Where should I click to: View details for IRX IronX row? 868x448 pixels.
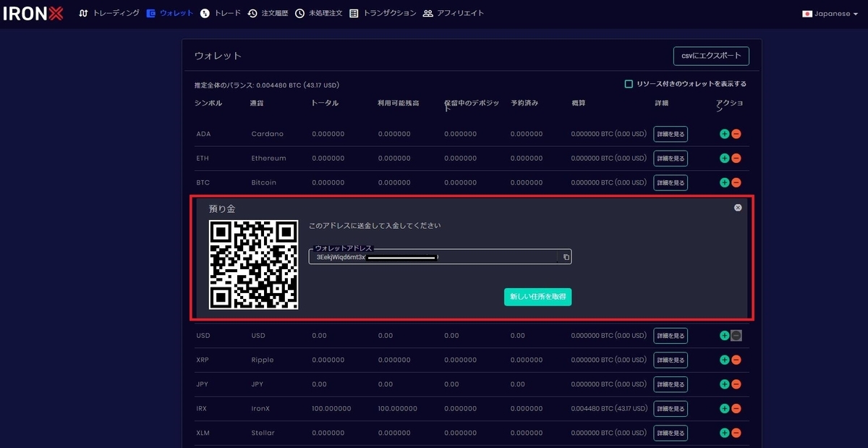coord(671,409)
